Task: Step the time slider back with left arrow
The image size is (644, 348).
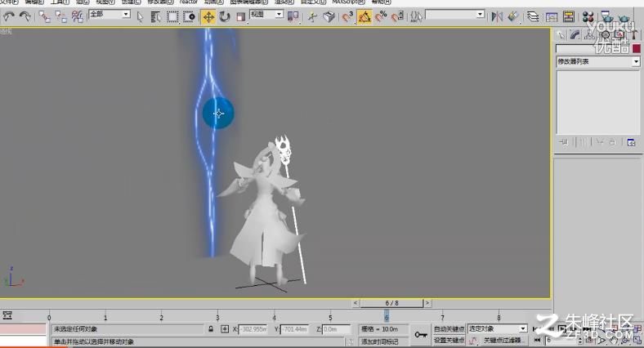Action: click(356, 303)
